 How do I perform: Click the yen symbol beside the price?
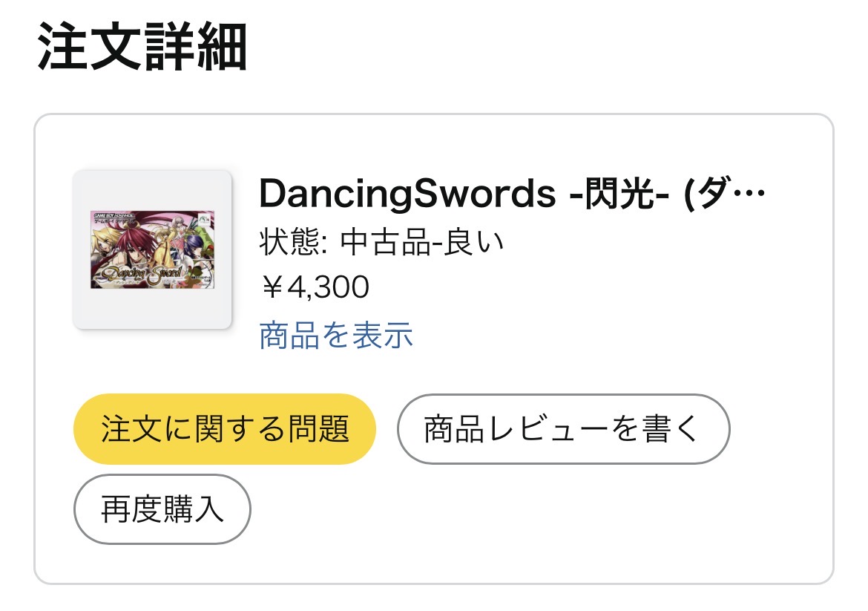coord(272,288)
